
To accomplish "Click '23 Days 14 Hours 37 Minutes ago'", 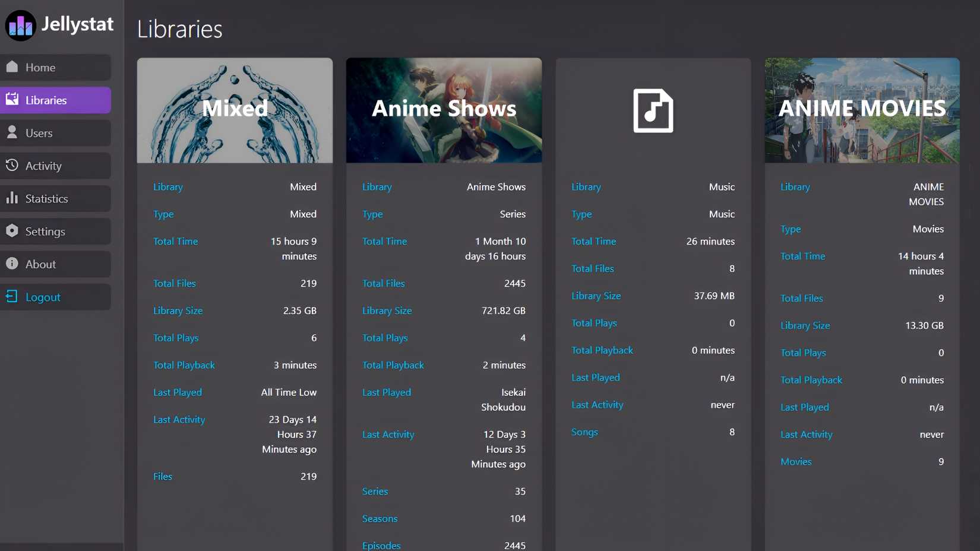I will point(289,435).
